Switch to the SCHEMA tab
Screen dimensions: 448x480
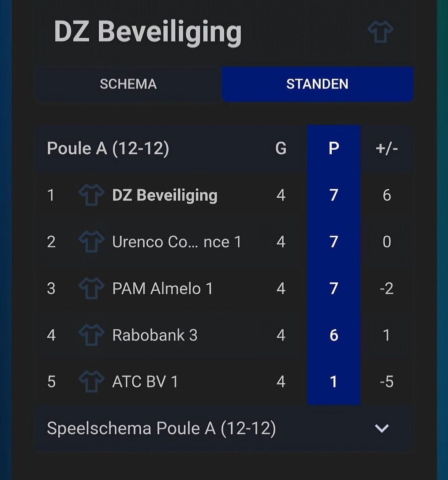(x=128, y=84)
